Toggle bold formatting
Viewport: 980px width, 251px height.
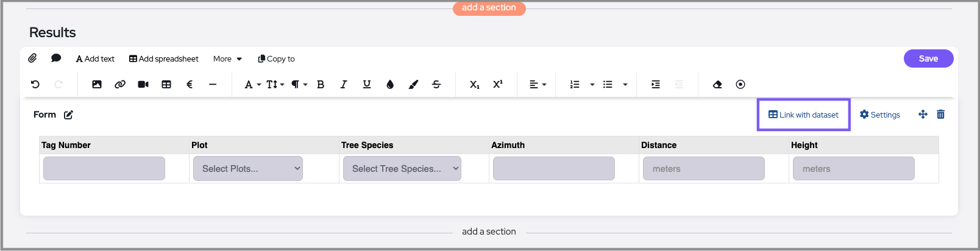point(321,85)
